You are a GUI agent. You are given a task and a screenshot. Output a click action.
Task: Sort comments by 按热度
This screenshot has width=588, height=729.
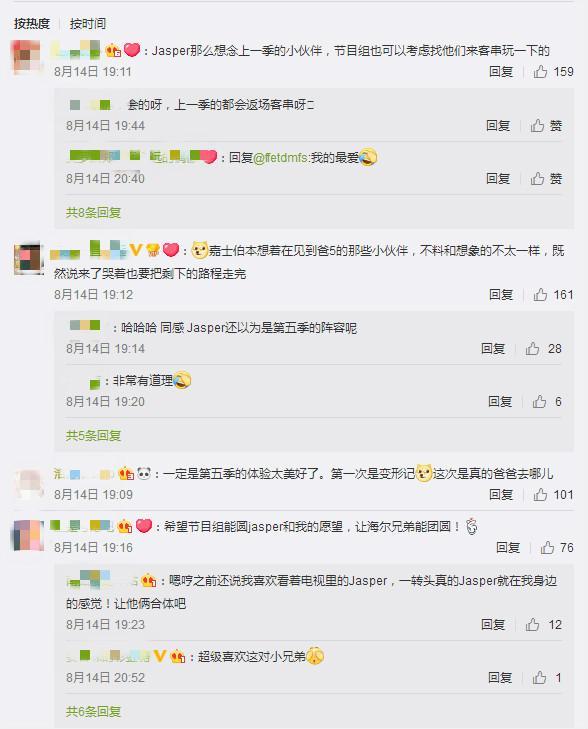coord(32,24)
